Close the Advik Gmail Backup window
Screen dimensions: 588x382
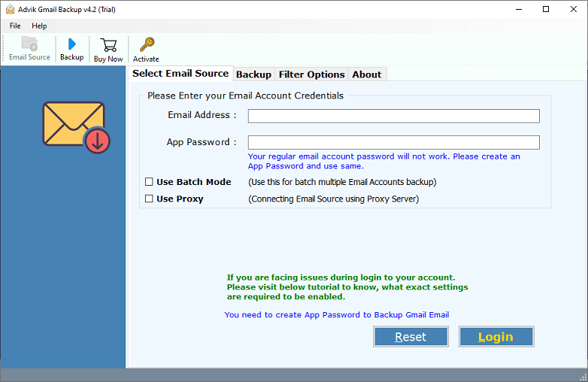[574, 9]
